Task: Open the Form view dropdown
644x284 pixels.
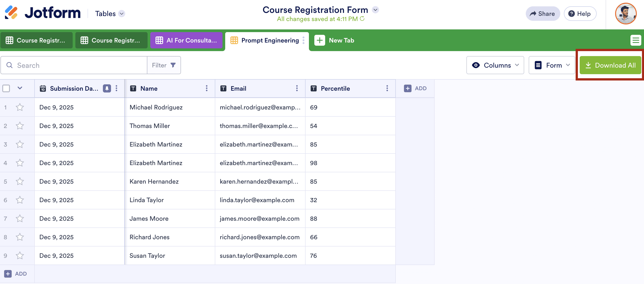Action: pyautogui.click(x=552, y=65)
